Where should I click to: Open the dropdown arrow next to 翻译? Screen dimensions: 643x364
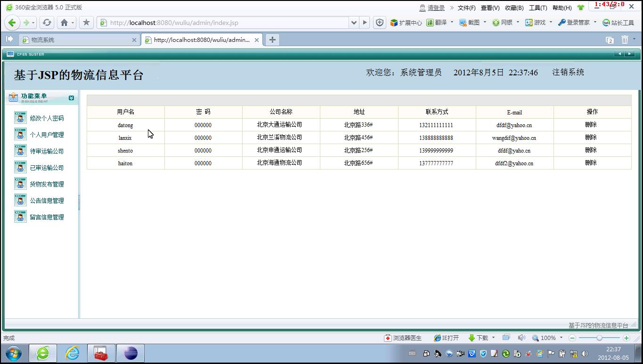tap(452, 22)
